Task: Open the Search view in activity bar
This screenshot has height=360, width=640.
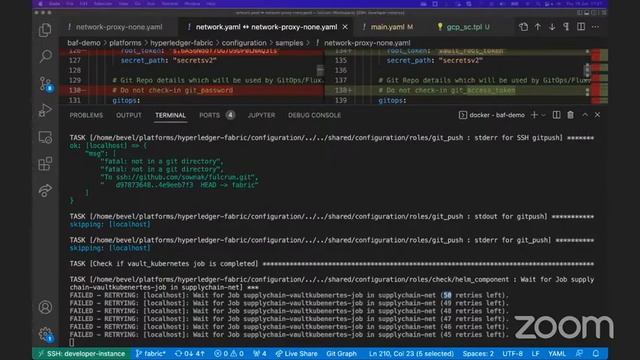Action: (45, 56)
